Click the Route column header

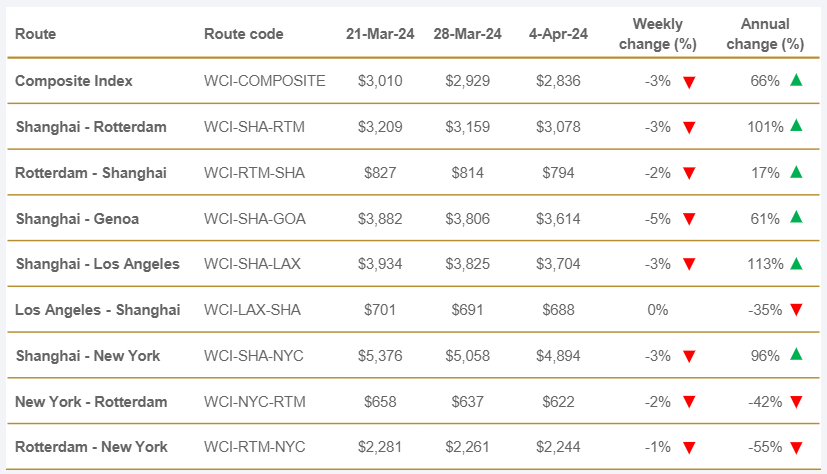[x=36, y=34]
